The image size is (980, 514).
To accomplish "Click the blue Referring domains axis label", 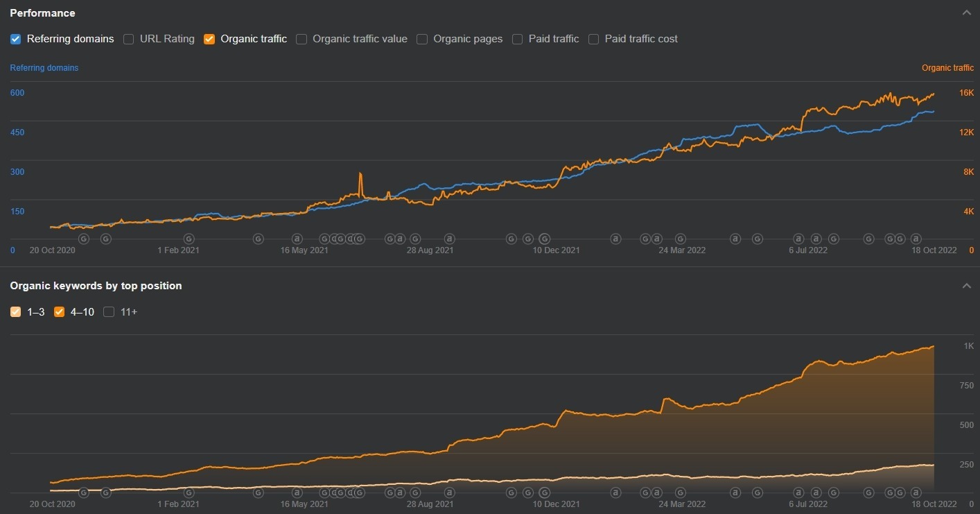I will [44, 68].
